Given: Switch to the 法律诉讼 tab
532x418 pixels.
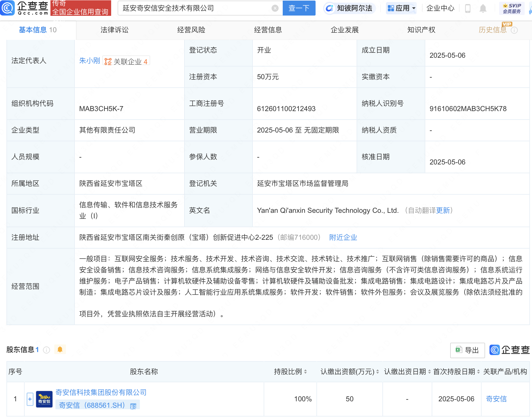Looking at the screenshot, I should click(x=114, y=30).
